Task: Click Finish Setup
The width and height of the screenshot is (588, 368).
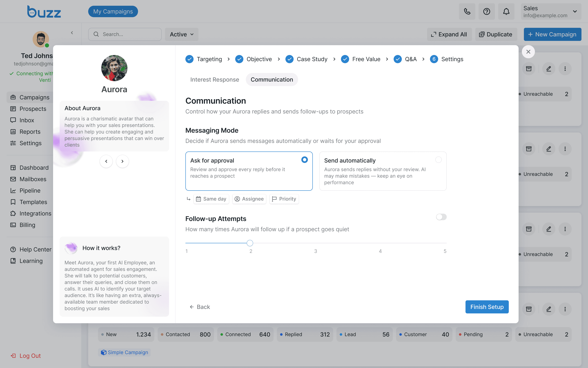Action: tap(487, 307)
